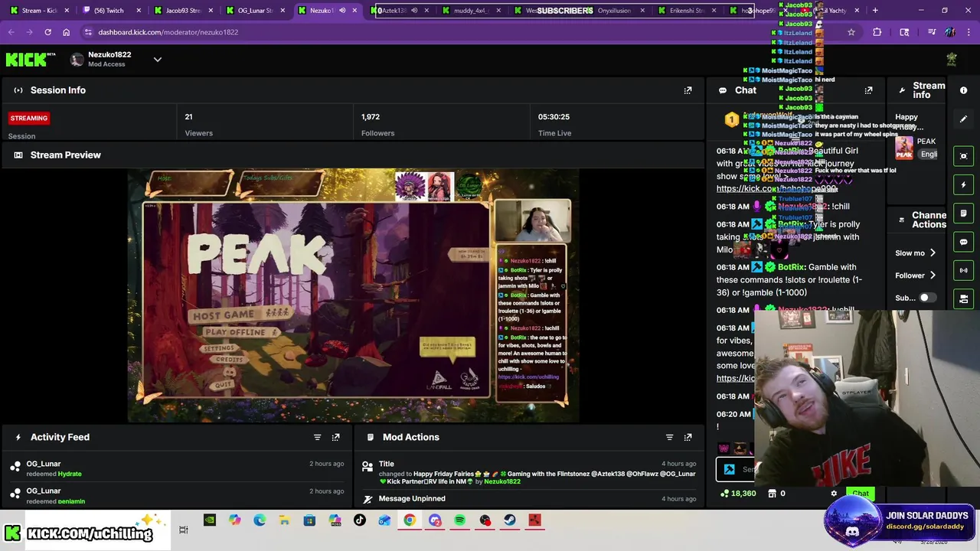Screen dimensions: 980x551
Task: Open Chrome from the taskbar
Action: click(410, 520)
